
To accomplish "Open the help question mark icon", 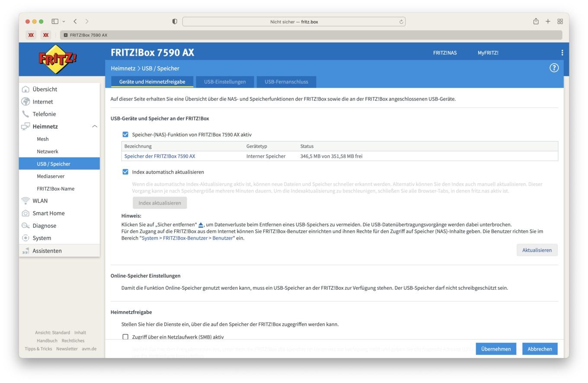I will point(554,68).
